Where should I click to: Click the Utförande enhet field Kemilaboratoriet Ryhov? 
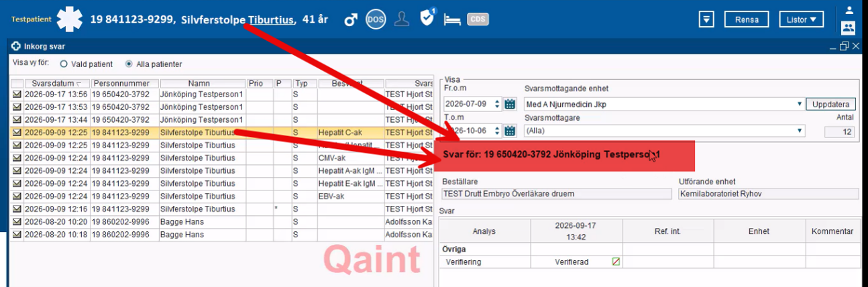click(768, 194)
